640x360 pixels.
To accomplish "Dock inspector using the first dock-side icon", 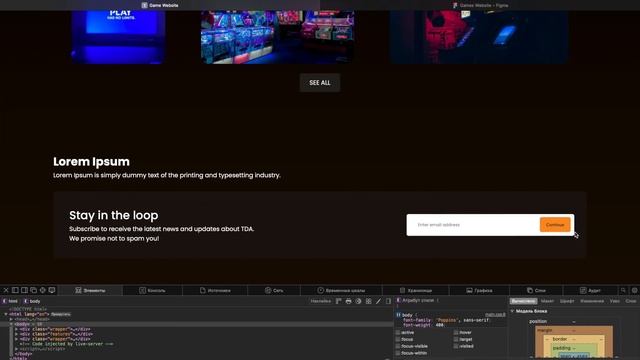I will click(x=15, y=290).
